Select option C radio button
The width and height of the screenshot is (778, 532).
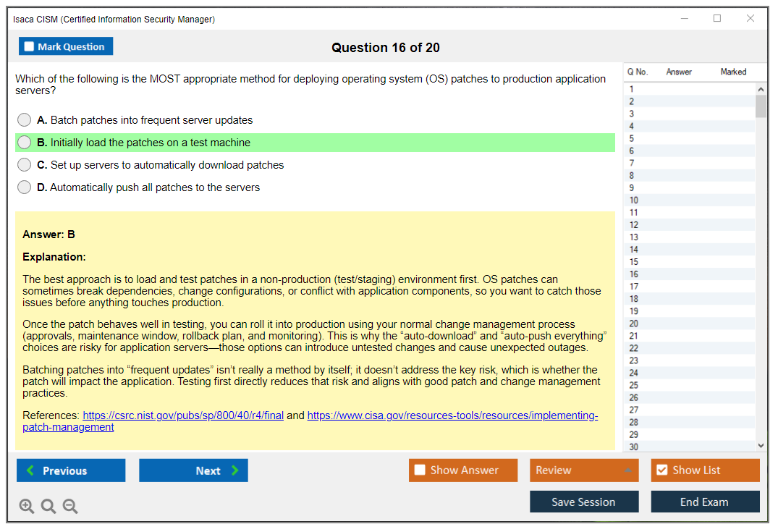click(x=24, y=164)
